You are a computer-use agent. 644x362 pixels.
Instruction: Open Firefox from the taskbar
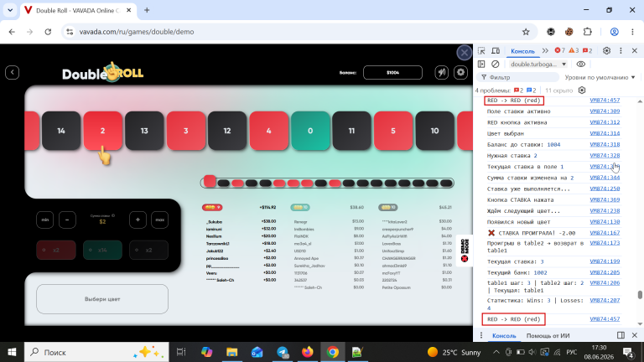(307, 352)
